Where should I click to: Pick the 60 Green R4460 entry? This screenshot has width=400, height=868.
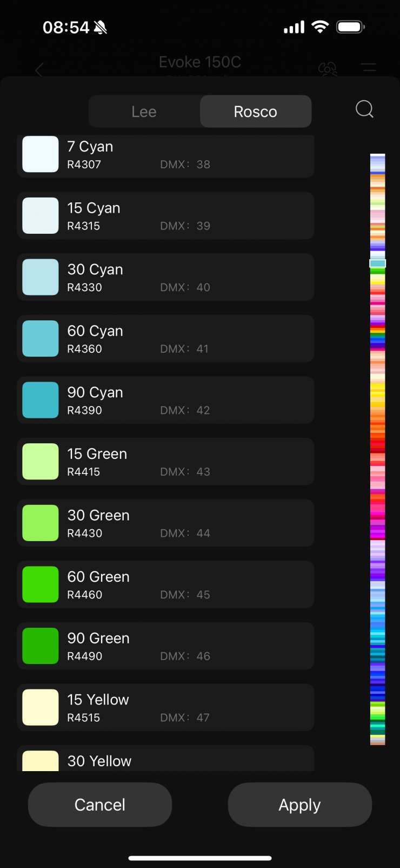click(x=165, y=584)
